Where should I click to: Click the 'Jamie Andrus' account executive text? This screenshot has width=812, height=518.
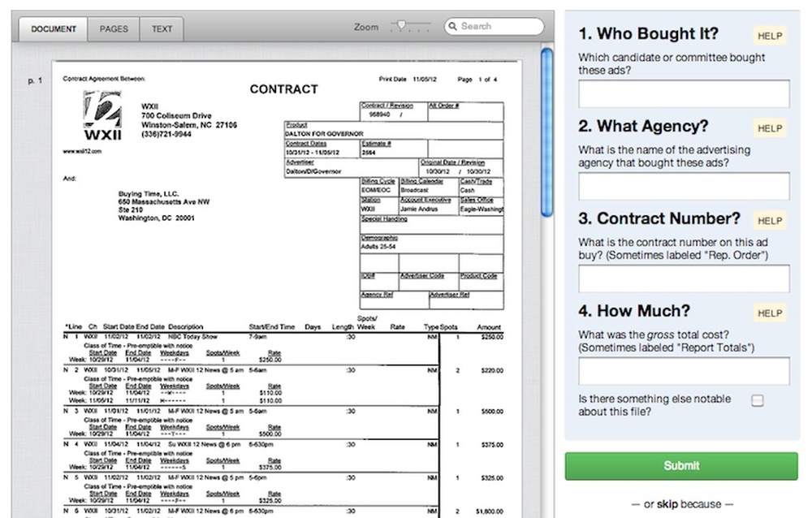[419, 209]
